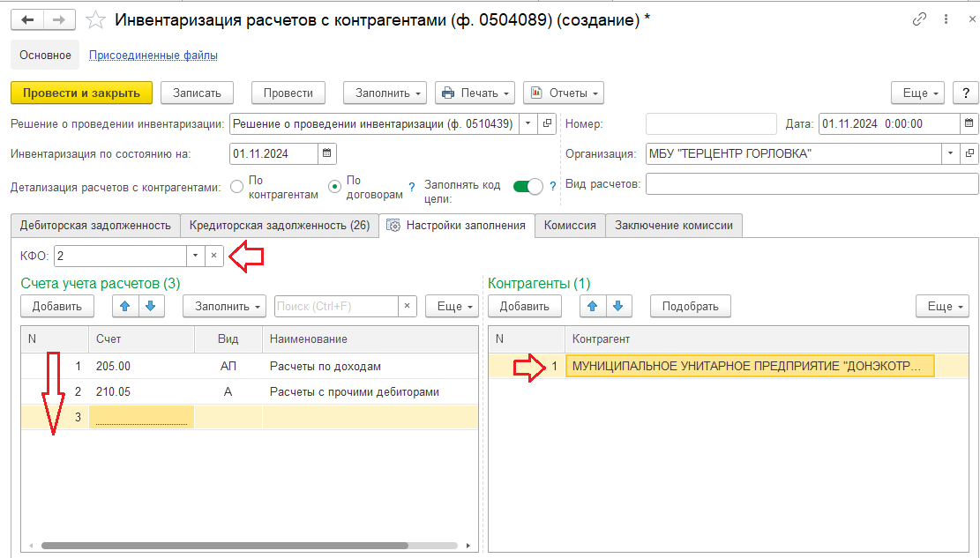Expand the Организация dropdown list

click(x=951, y=153)
